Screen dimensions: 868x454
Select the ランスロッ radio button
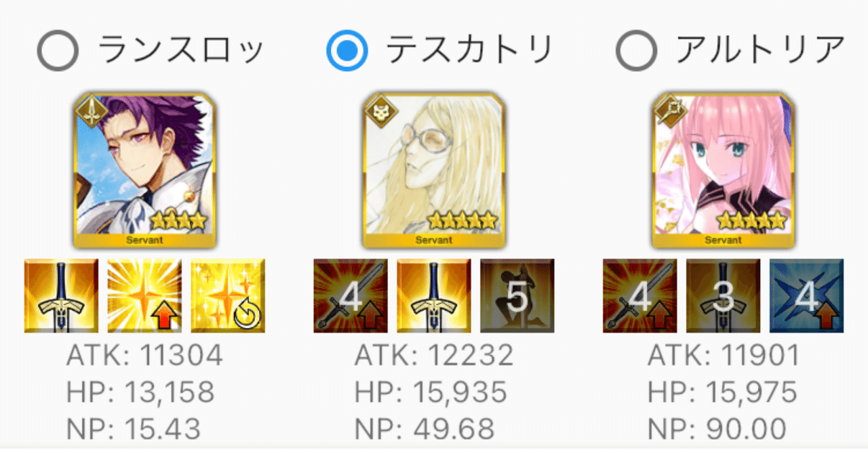58,50
